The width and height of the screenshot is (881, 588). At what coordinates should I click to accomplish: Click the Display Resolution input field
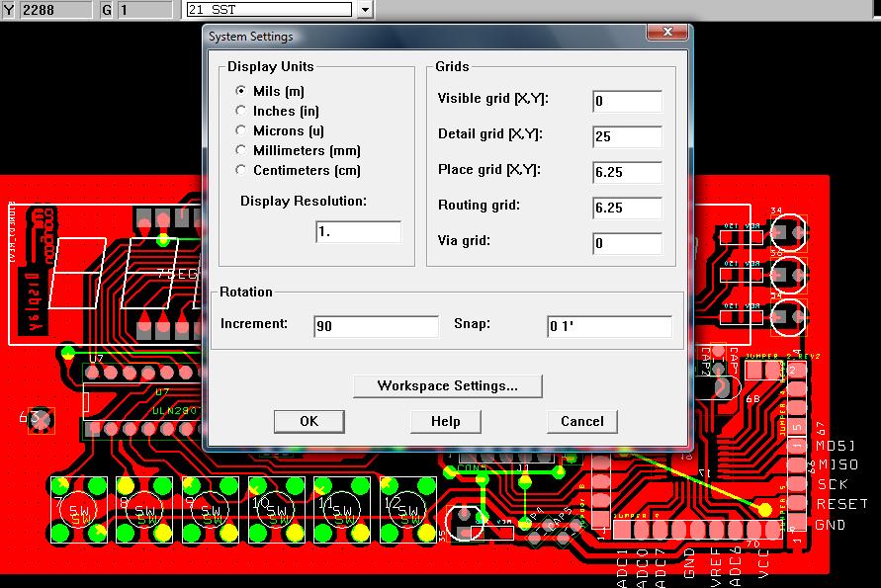point(359,232)
